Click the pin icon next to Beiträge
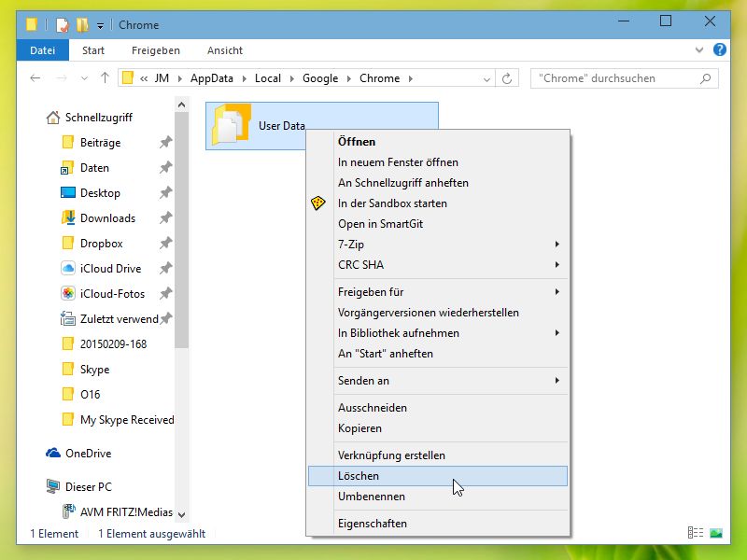Screen dimensions: 747x560 [x=165, y=142]
